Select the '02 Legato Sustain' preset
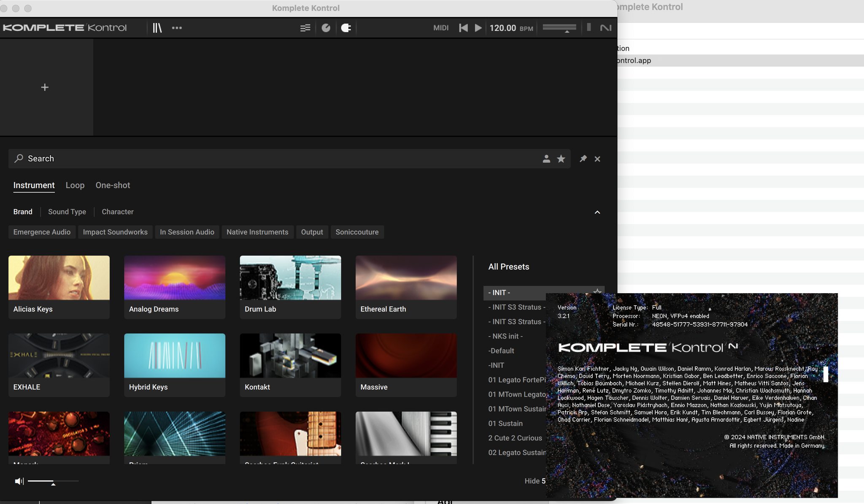This screenshot has height=504, width=864. [x=517, y=453]
